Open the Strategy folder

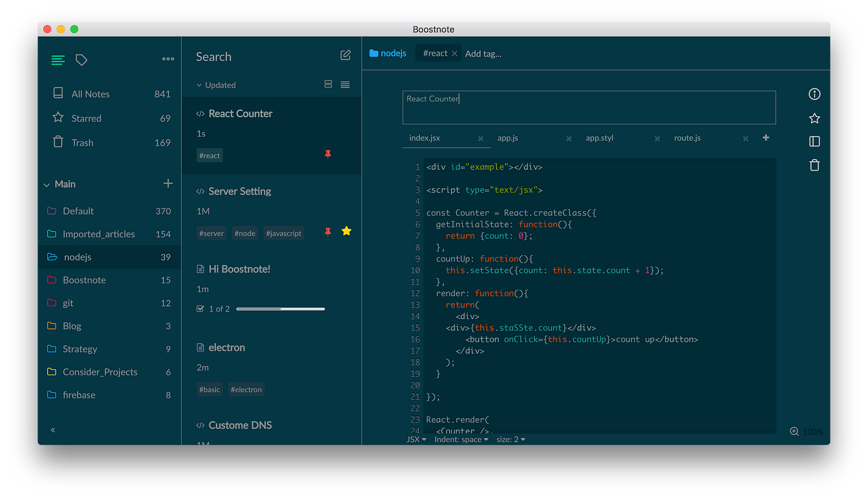[x=109, y=349]
